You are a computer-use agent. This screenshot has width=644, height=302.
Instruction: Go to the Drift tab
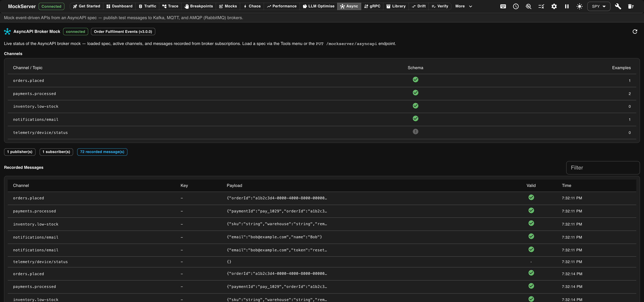click(x=418, y=6)
